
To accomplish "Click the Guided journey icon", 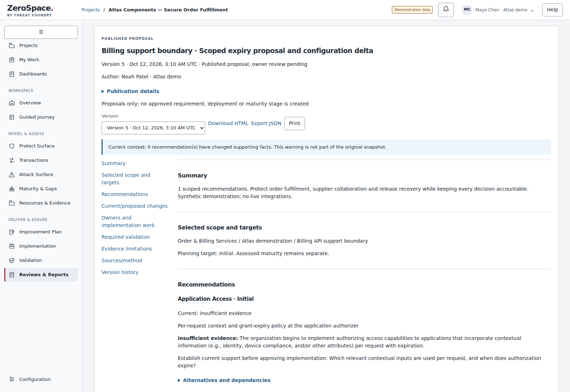I will 12,117.
